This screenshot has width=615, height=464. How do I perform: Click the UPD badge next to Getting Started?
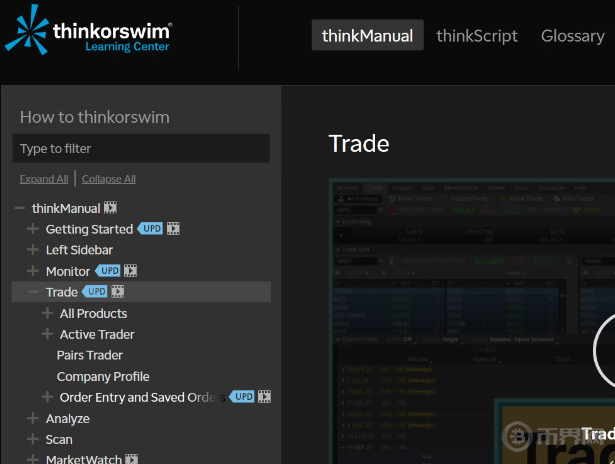pyautogui.click(x=150, y=228)
